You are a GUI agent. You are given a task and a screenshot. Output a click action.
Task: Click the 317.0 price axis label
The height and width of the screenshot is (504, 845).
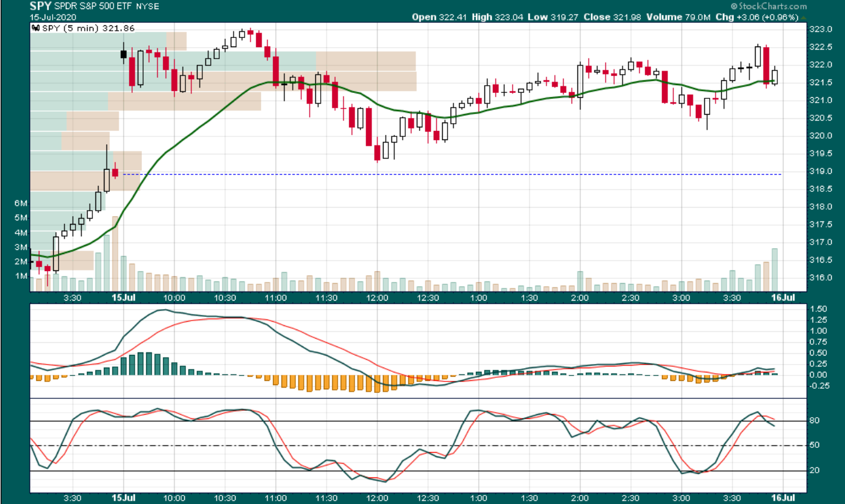[x=820, y=243]
